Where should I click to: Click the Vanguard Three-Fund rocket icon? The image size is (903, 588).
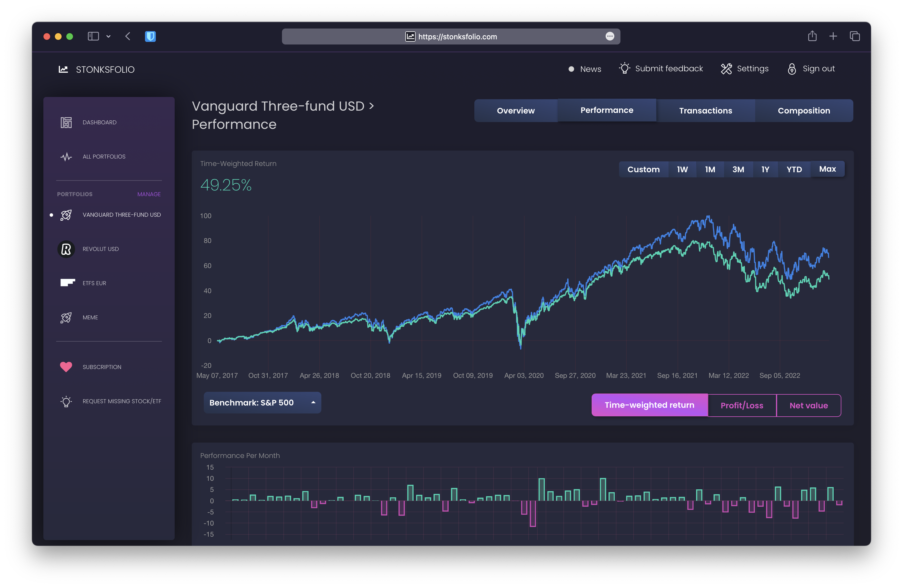(66, 215)
